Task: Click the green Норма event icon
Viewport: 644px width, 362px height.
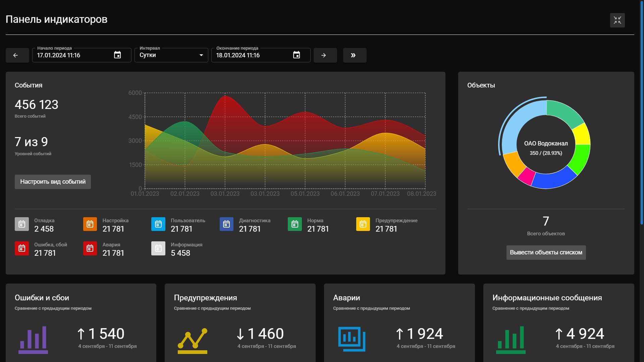Action: pyautogui.click(x=295, y=224)
